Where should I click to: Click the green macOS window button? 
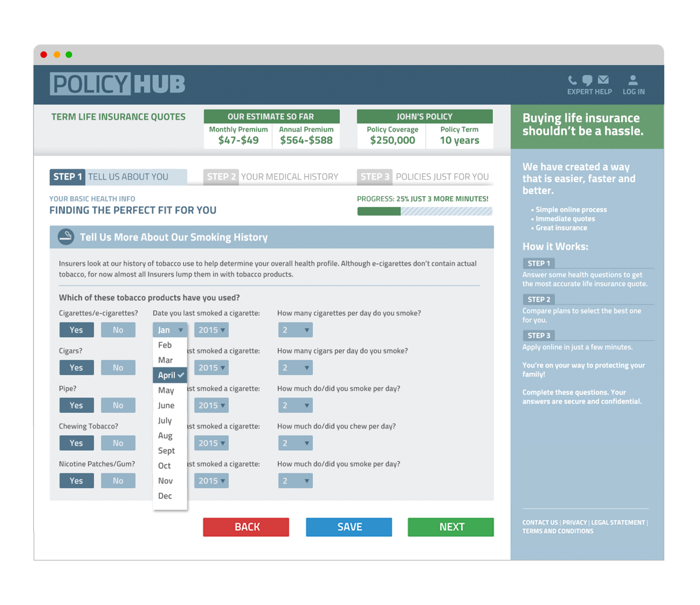coord(69,55)
